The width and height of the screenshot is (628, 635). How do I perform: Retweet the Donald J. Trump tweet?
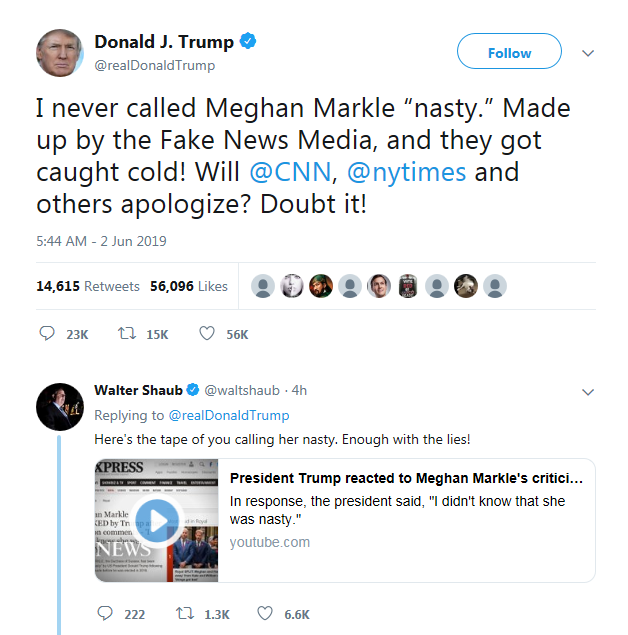tap(127, 334)
